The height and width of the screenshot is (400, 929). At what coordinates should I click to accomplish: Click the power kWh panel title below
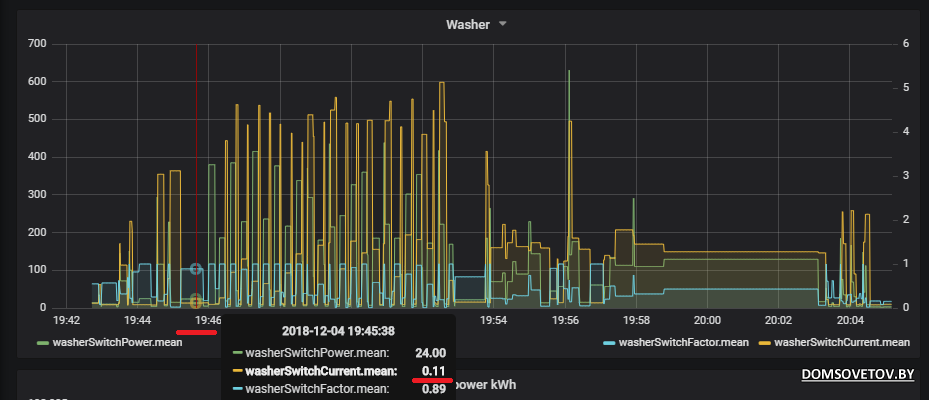(490, 384)
